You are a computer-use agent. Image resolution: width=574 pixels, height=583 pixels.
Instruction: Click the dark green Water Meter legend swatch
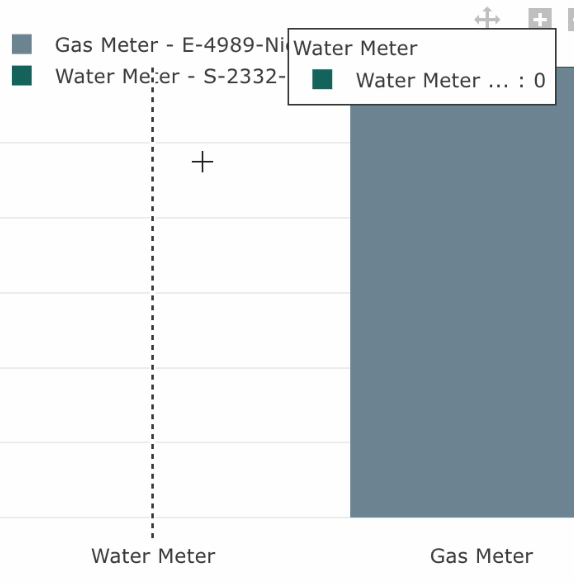tap(22, 75)
